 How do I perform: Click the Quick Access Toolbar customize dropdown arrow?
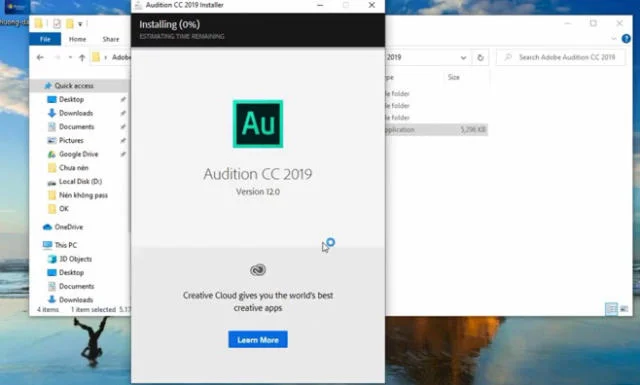tap(80, 24)
